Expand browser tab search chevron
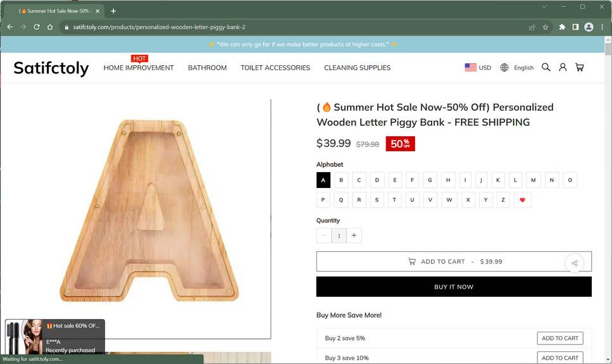 click(544, 6)
